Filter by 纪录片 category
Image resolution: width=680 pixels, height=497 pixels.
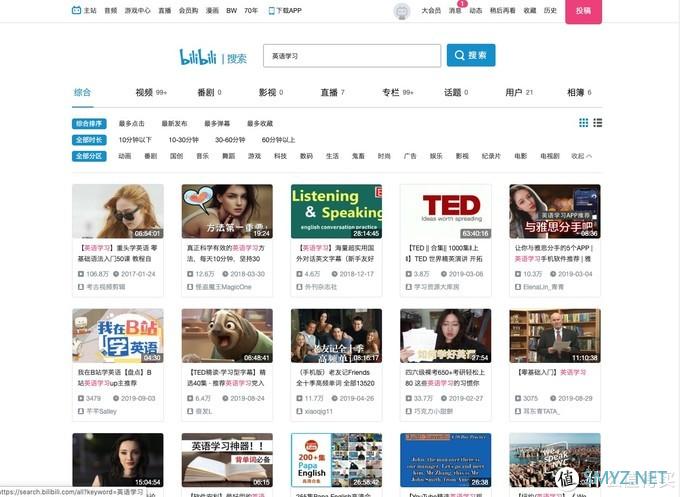(x=491, y=156)
